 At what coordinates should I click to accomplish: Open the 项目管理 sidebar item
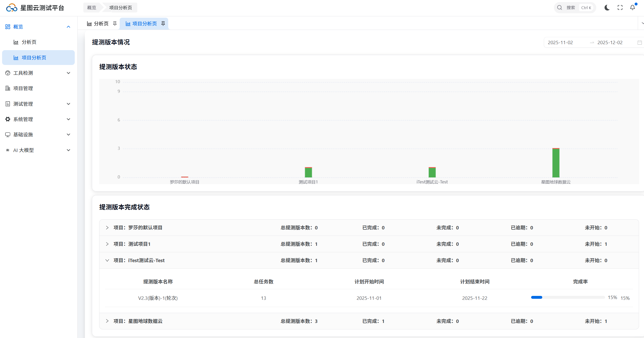point(23,88)
